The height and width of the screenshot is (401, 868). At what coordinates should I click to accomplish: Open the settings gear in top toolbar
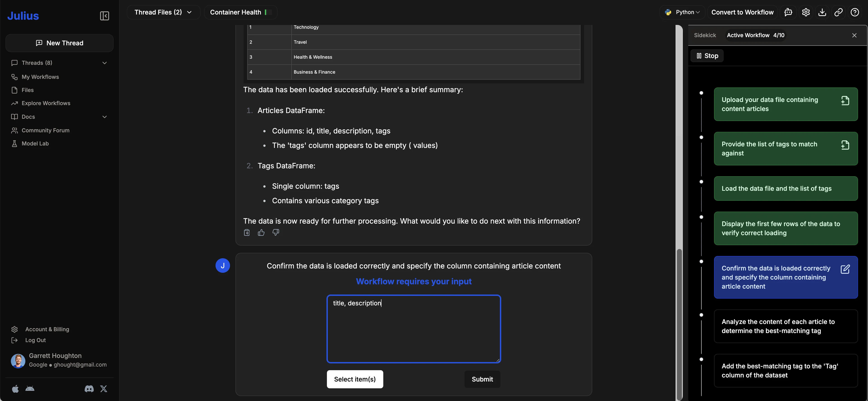806,12
